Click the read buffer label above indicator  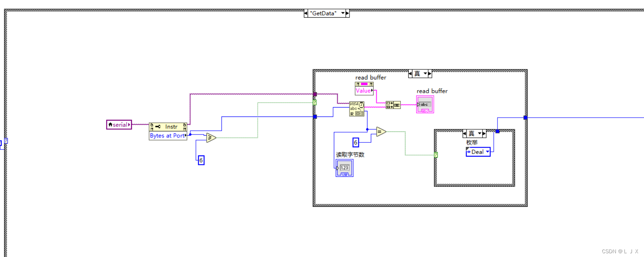pos(432,91)
